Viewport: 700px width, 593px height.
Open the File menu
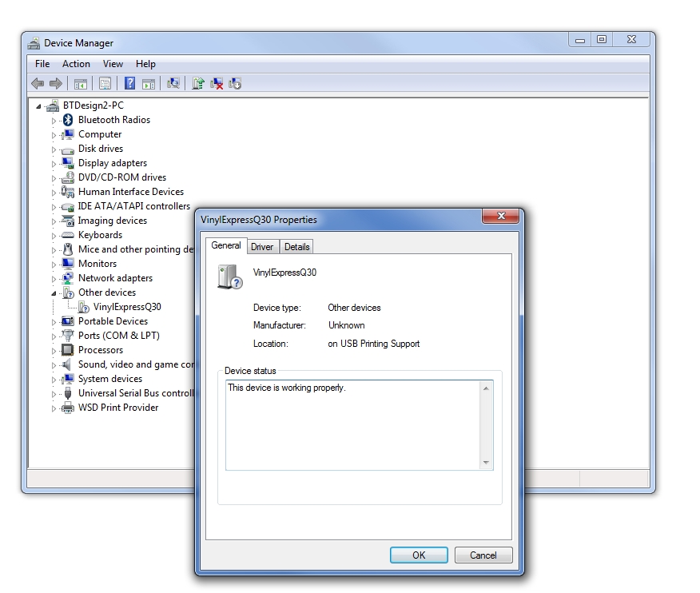(42, 64)
